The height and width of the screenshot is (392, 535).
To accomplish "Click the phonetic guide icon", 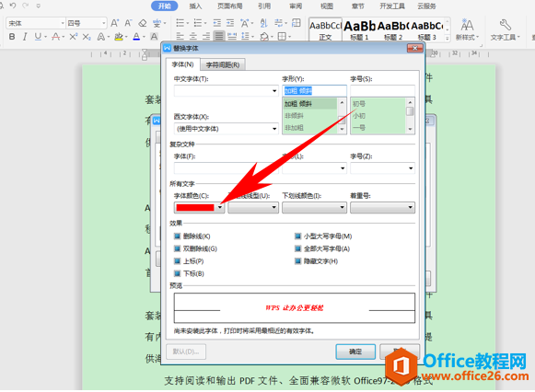I will (x=157, y=23).
